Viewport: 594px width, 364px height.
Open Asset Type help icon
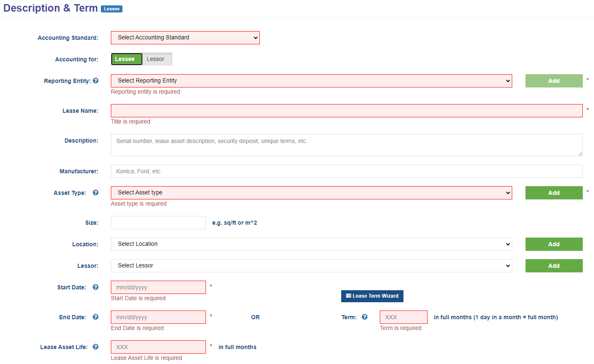tap(95, 193)
